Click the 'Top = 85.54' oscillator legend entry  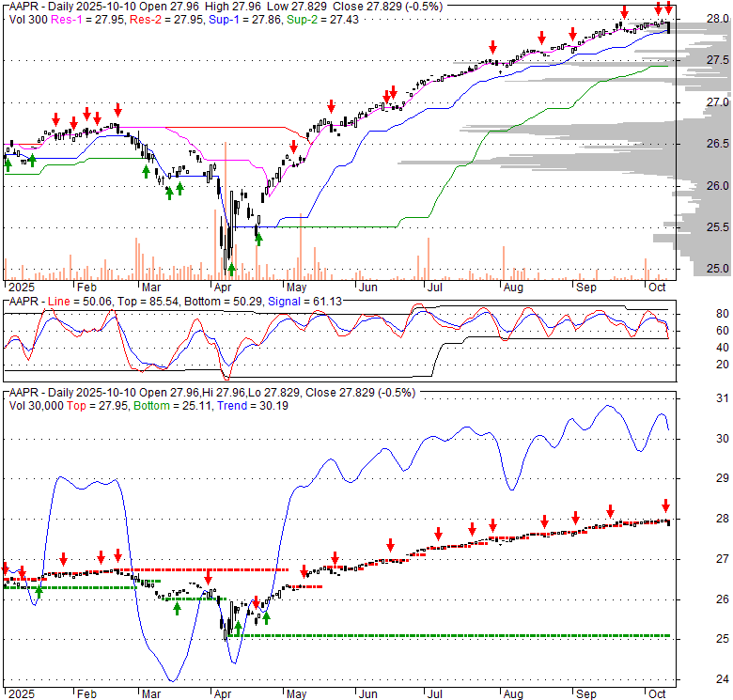pyautogui.click(x=148, y=302)
